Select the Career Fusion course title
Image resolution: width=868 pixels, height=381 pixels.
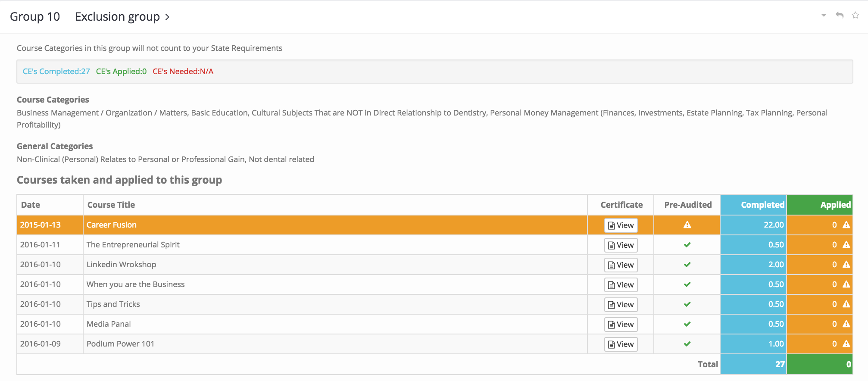click(x=112, y=225)
